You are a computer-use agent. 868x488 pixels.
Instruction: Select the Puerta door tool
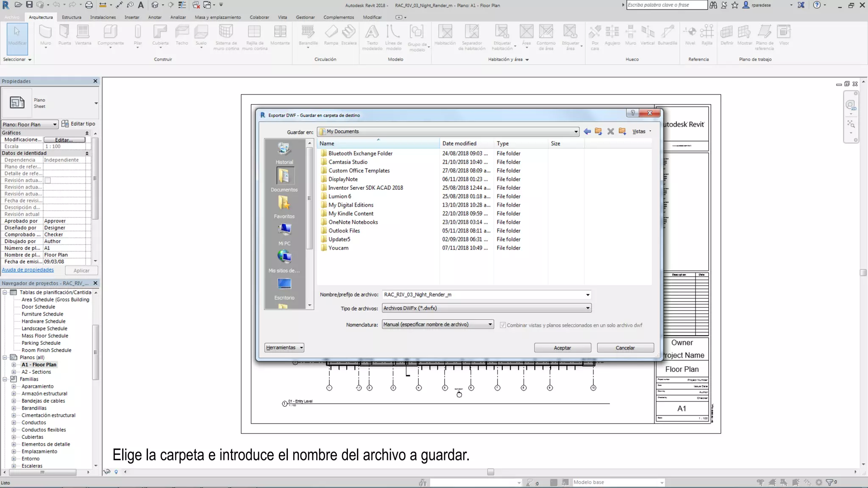[x=64, y=35]
